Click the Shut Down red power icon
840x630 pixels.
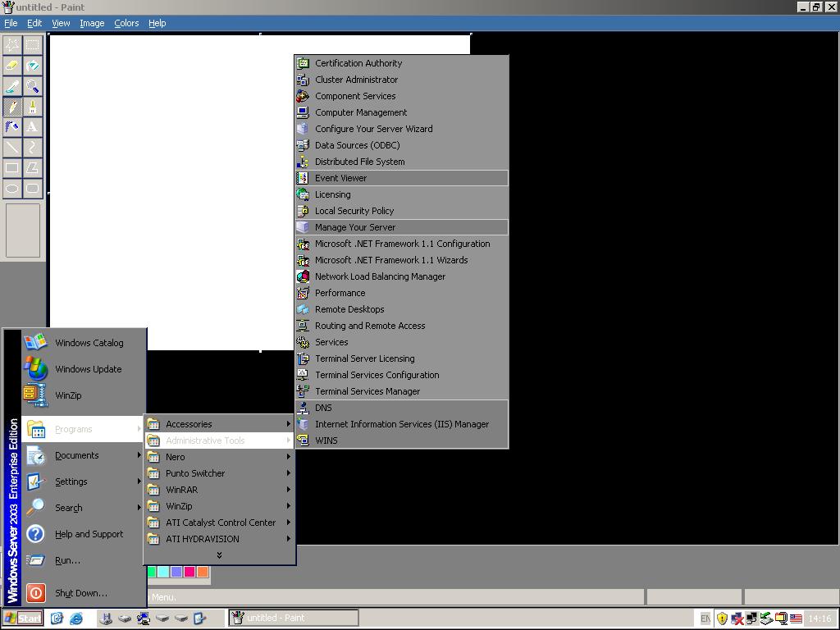pyautogui.click(x=35, y=592)
